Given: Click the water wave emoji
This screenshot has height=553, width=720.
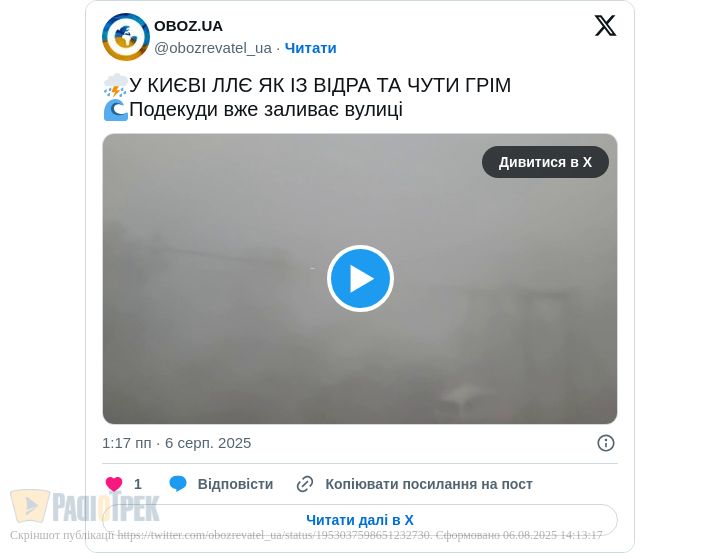Looking at the screenshot, I should click(115, 110).
